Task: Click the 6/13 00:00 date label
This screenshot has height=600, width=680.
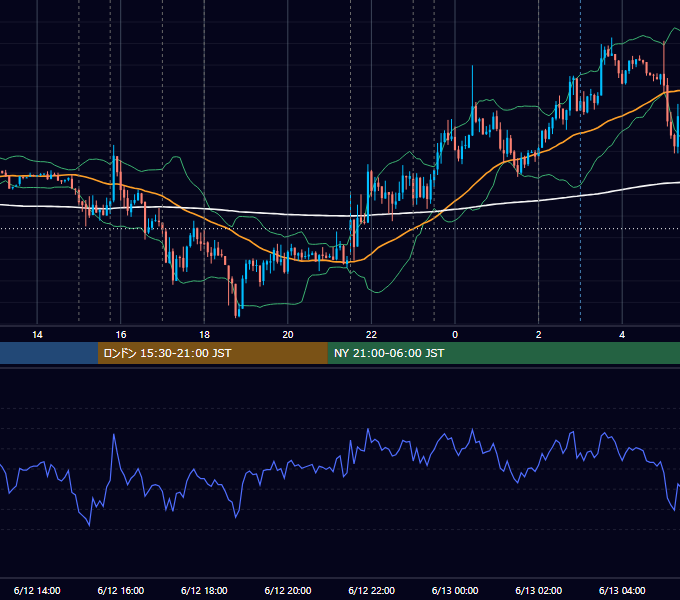Action: (x=455, y=590)
